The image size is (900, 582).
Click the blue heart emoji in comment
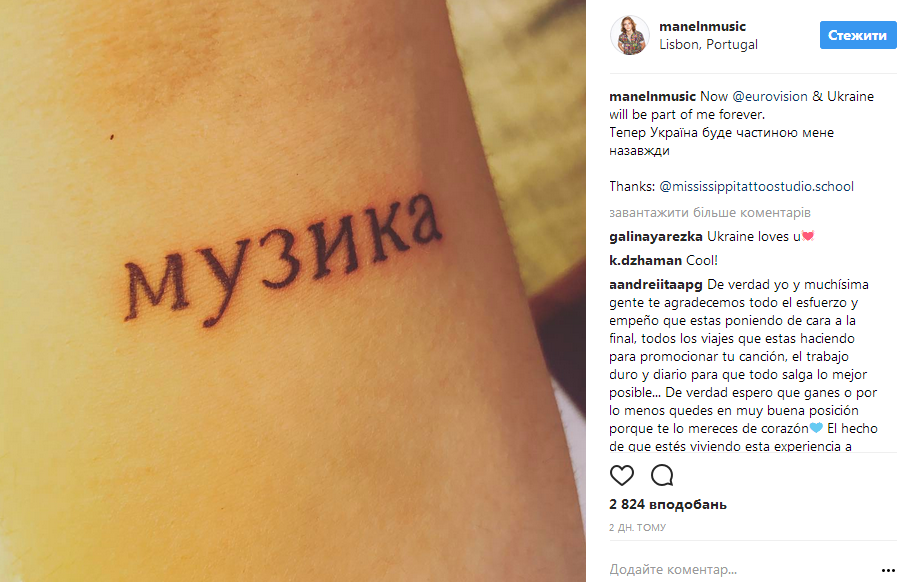[x=816, y=428]
